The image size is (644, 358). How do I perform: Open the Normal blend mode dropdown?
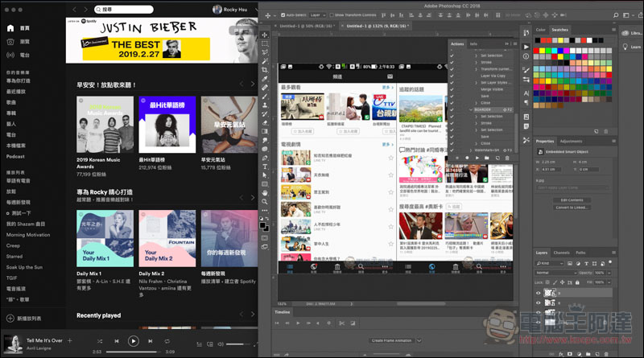[x=555, y=273]
